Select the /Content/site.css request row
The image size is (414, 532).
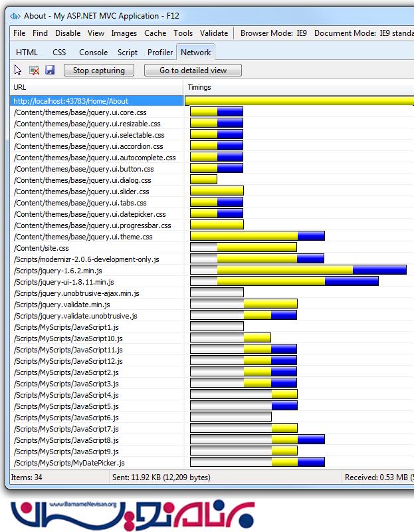(96, 248)
